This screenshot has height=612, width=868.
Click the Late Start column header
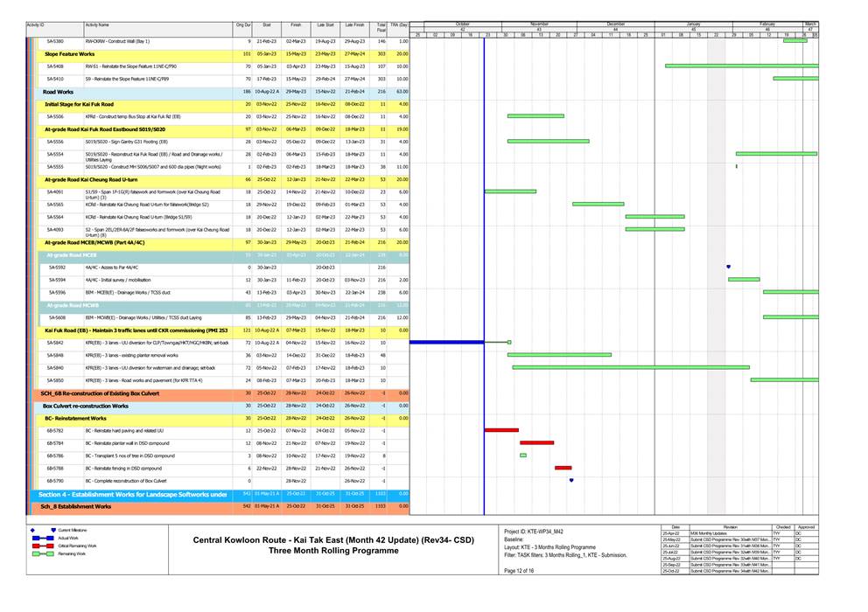(x=325, y=26)
